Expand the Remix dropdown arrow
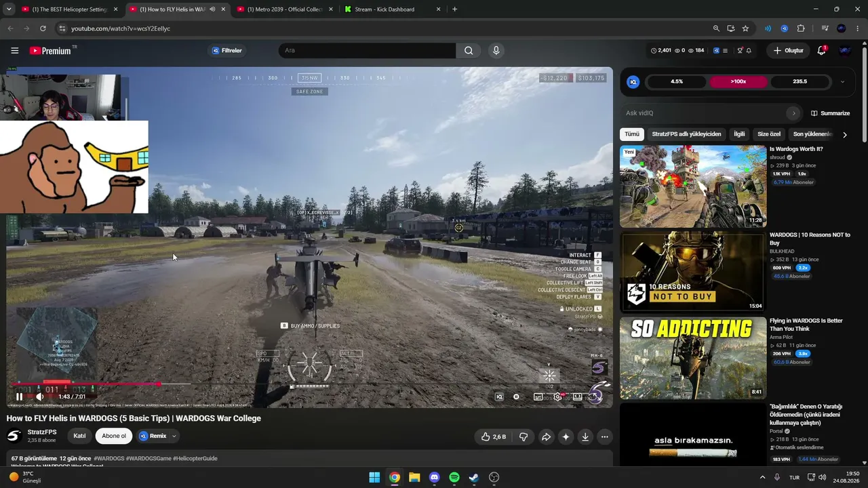Screen dimensions: 868x488 (174, 436)
